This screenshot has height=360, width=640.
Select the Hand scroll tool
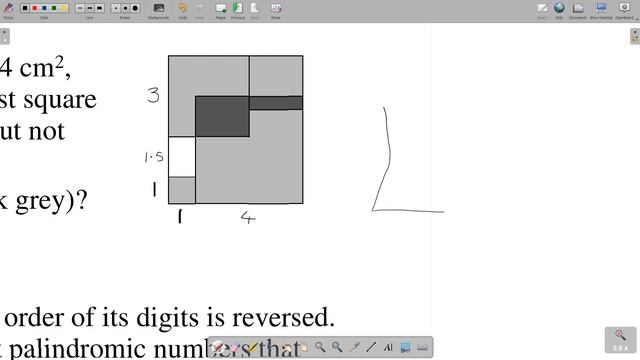(303, 348)
